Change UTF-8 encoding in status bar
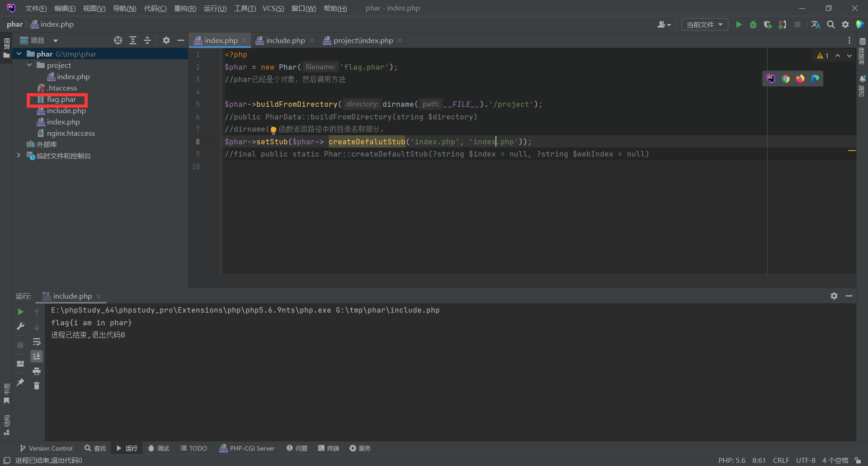Screen dimensions: 868x466 click(806, 461)
